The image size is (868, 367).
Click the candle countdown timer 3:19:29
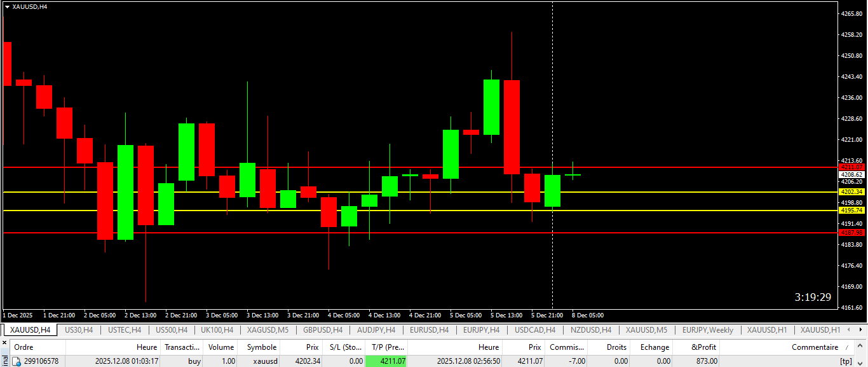(x=813, y=297)
